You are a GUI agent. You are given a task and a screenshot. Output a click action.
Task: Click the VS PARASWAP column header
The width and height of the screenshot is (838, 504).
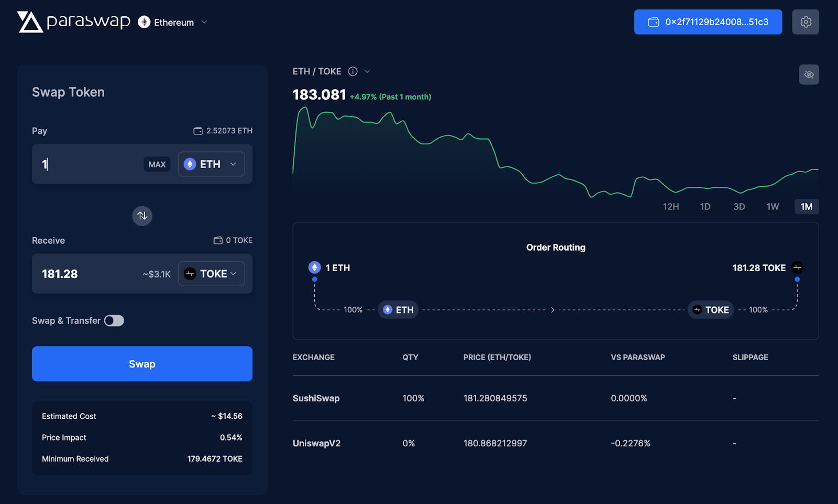click(637, 357)
